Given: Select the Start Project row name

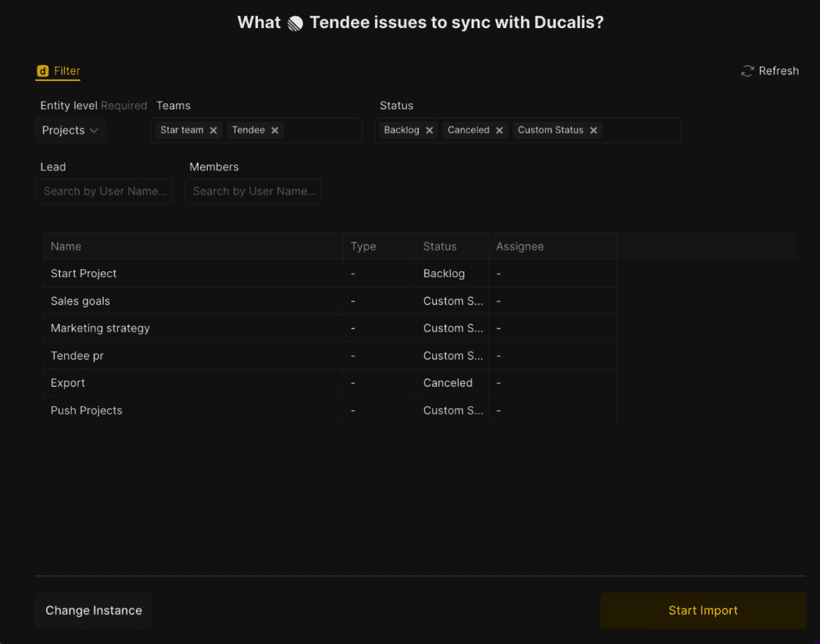Looking at the screenshot, I should [84, 274].
